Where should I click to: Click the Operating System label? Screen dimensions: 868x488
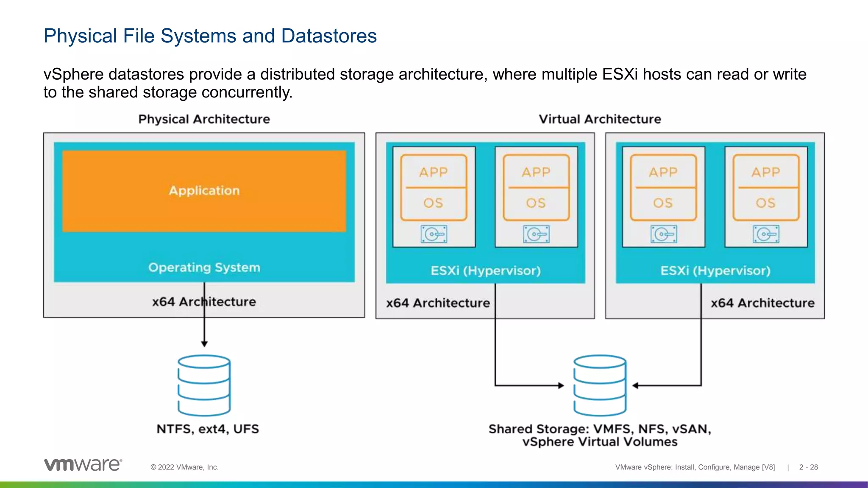204,268
